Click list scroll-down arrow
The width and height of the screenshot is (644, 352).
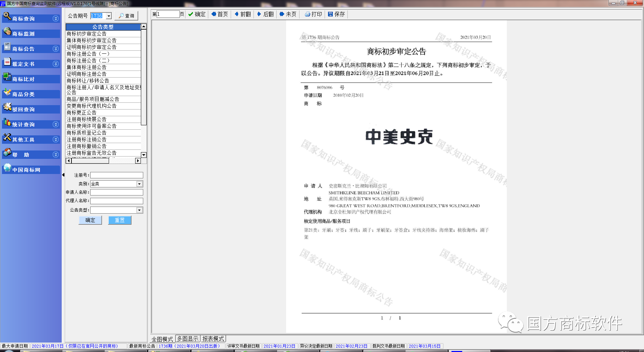[144, 155]
